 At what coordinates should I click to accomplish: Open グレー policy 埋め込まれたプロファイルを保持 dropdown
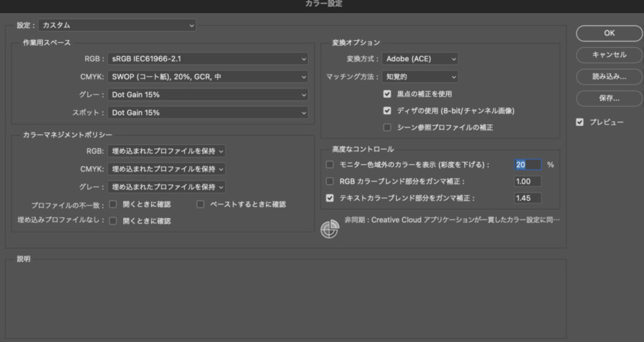[166, 187]
